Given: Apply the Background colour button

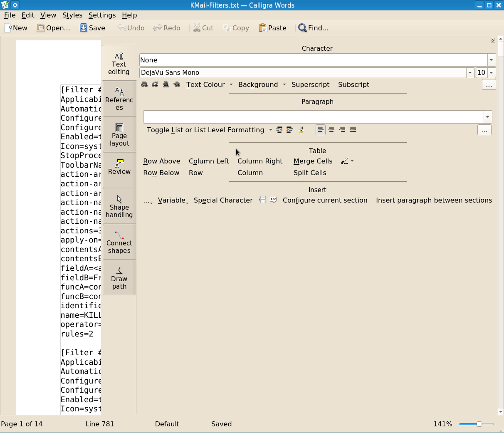Looking at the screenshot, I should pyautogui.click(x=258, y=84).
